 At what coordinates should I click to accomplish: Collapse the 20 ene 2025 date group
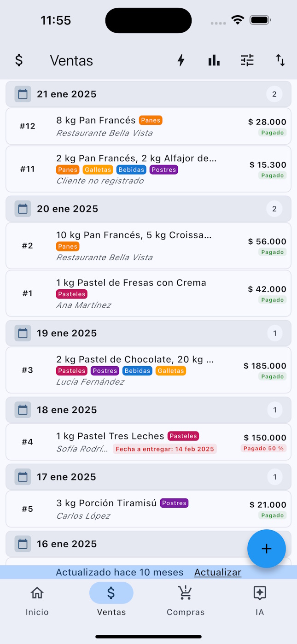tap(148, 209)
